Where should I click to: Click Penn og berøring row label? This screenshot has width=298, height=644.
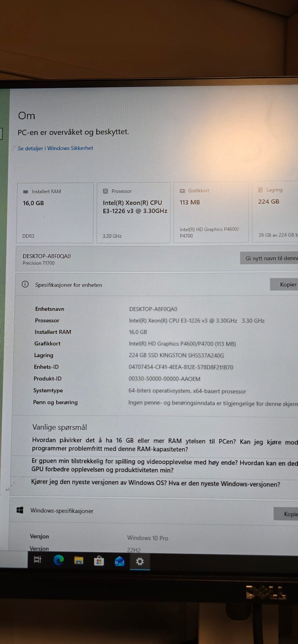point(55,402)
